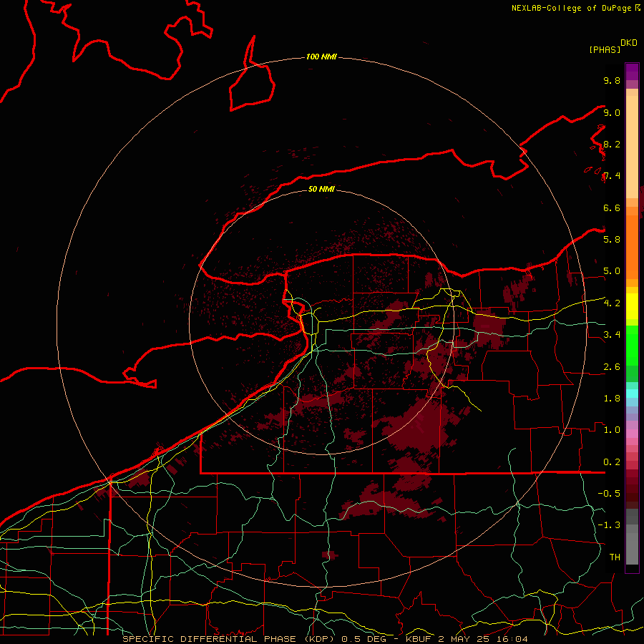Click the purple top segment of color bar

(632, 72)
